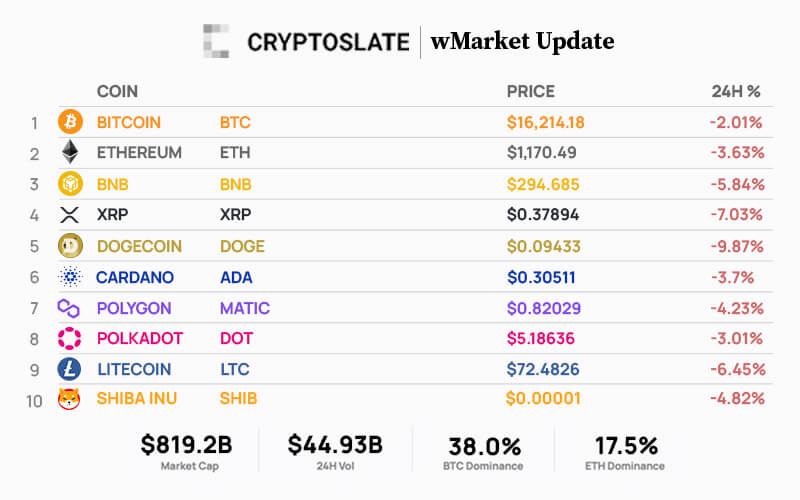Click the $44.93B 24H Vol figure
800x500 pixels.
pos(335,446)
